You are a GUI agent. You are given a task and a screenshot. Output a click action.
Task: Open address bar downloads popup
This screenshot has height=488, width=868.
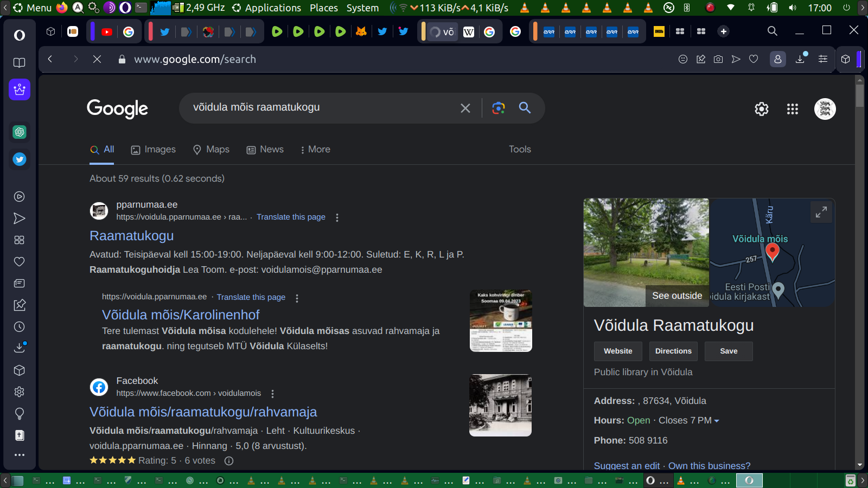pyautogui.click(x=800, y=59)
